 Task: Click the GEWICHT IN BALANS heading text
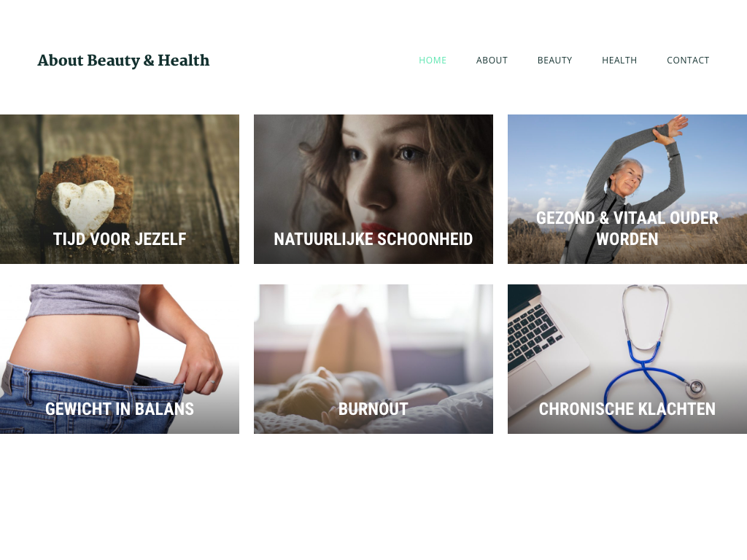[x=120, y=409]
